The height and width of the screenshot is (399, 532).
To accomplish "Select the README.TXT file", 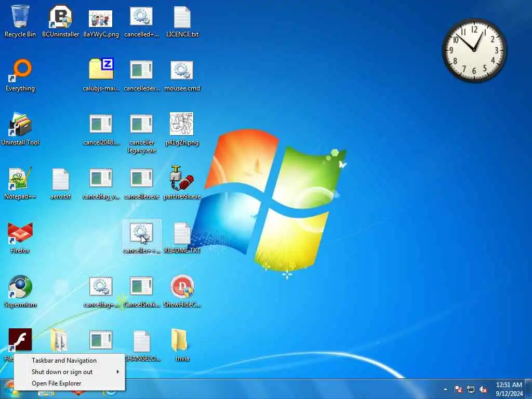I will [182, 237].
